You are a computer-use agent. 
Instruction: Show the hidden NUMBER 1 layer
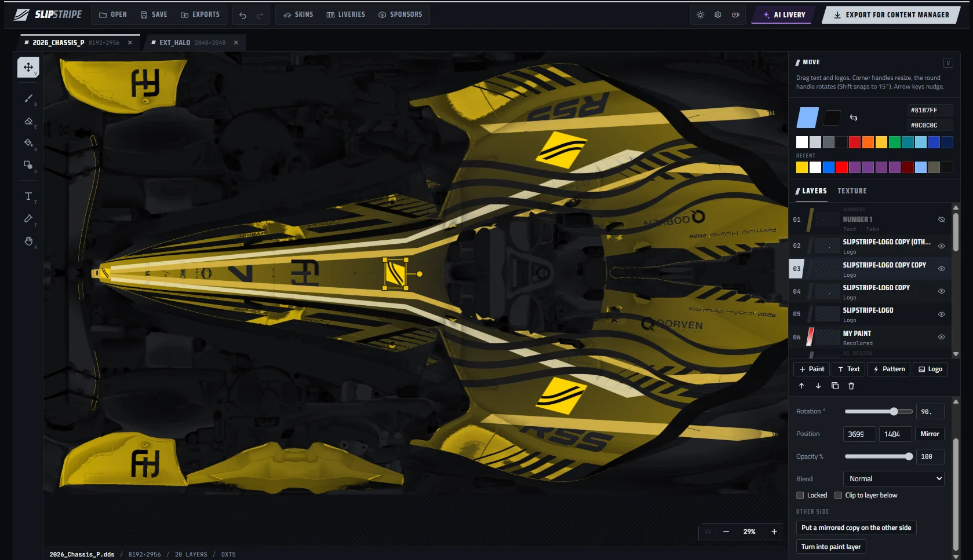(941, 219)
